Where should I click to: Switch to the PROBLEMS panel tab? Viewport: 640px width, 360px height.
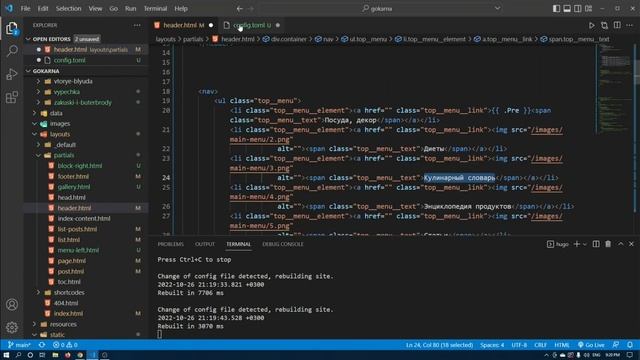pos(171,244)
